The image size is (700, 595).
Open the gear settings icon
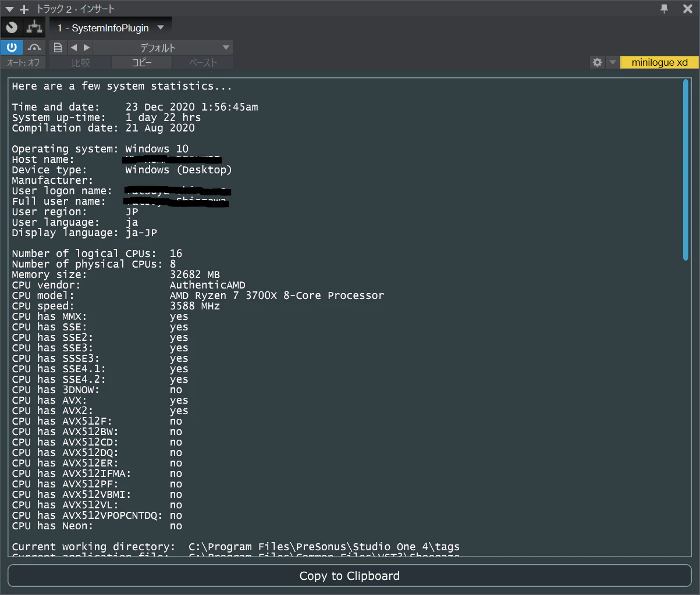pyautogui.click(x=597, y=62)
